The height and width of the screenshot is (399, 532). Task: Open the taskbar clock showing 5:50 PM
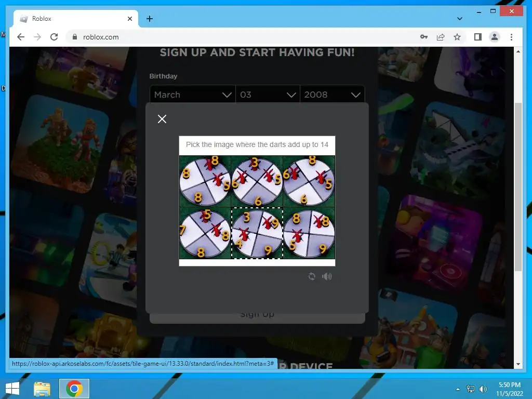click(x=509, y=389)
